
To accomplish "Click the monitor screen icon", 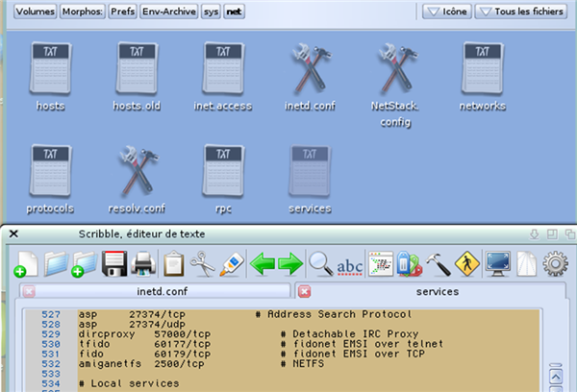I will point(498,263).
